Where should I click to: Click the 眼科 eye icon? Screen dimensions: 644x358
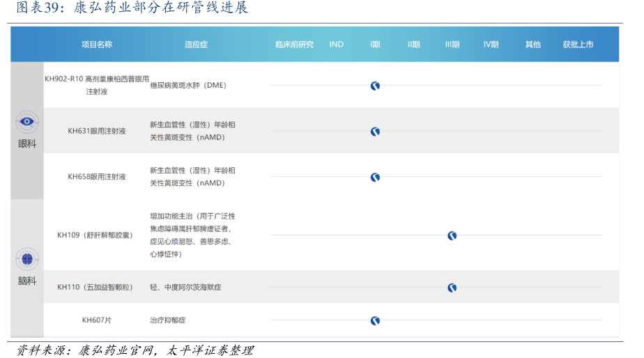pos(27,121)
